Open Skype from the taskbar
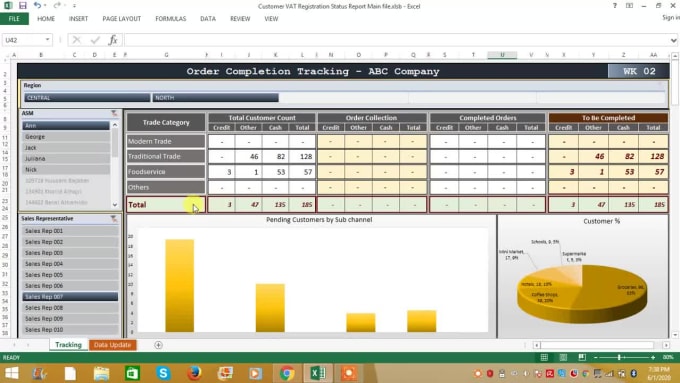The height and width of the screenshot is (383, 680). (x=163, y=373)
